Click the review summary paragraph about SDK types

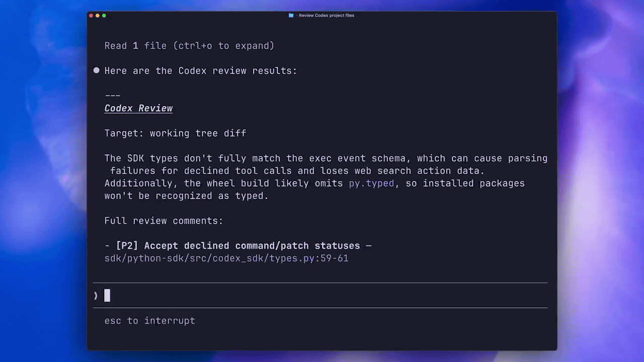[x=322, y=177]
